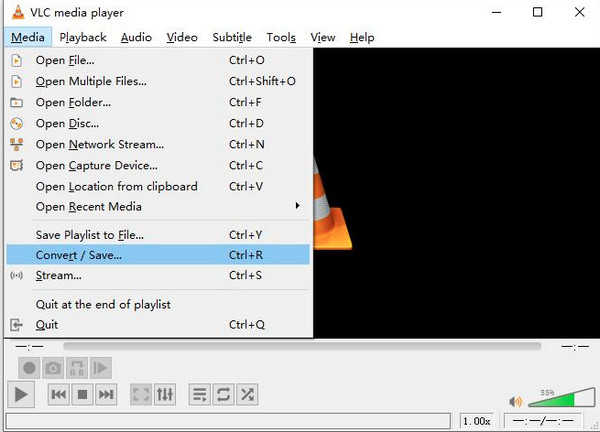Screen dimensions: 600x432
Task: Maximize the VLC window
Action: [538, 12]
